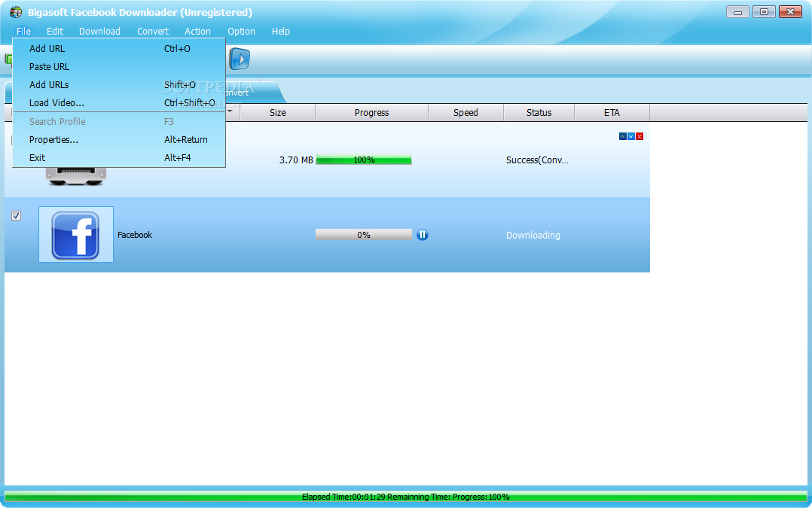Move the first download item up
Viewport: 812px width, 508px height.
(622, 136)
